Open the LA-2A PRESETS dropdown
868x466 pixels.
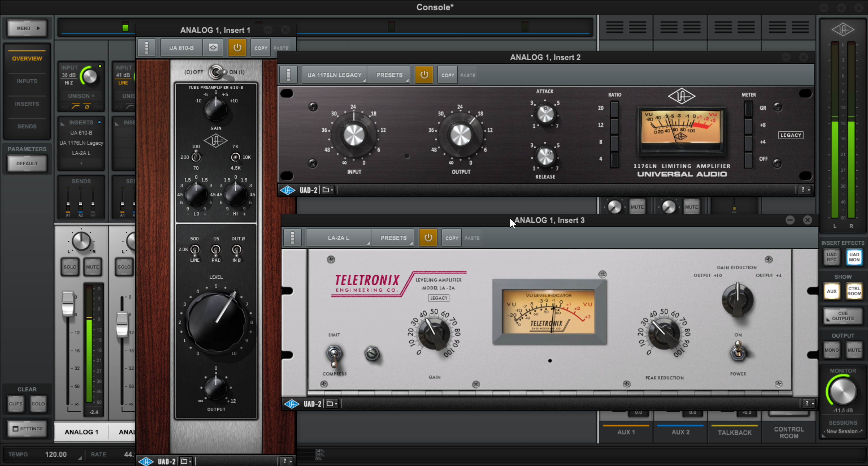393,237
